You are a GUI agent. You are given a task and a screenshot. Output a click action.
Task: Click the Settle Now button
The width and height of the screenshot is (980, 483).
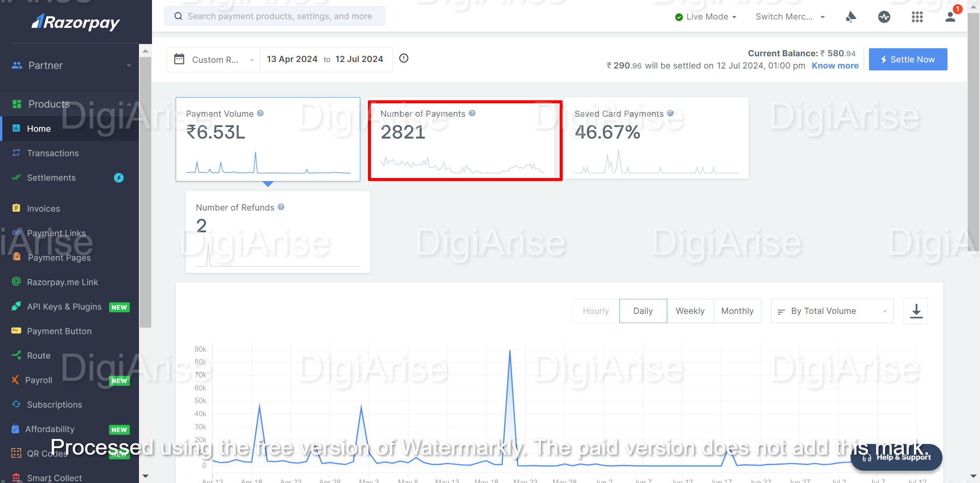point(908,59)
